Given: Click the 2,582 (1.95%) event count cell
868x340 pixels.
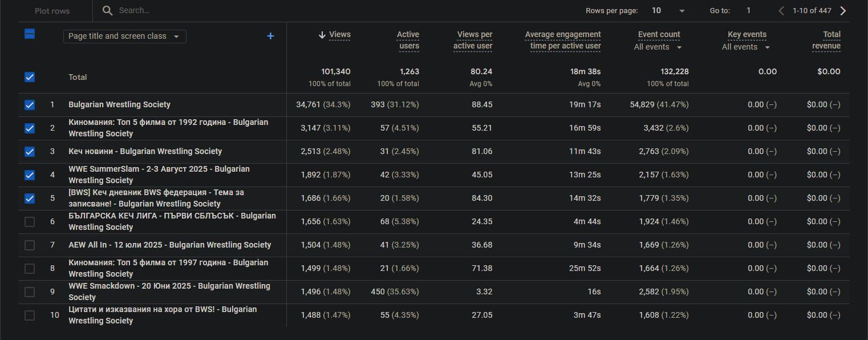Looking at the screenshot, I should tap(664, 292).
